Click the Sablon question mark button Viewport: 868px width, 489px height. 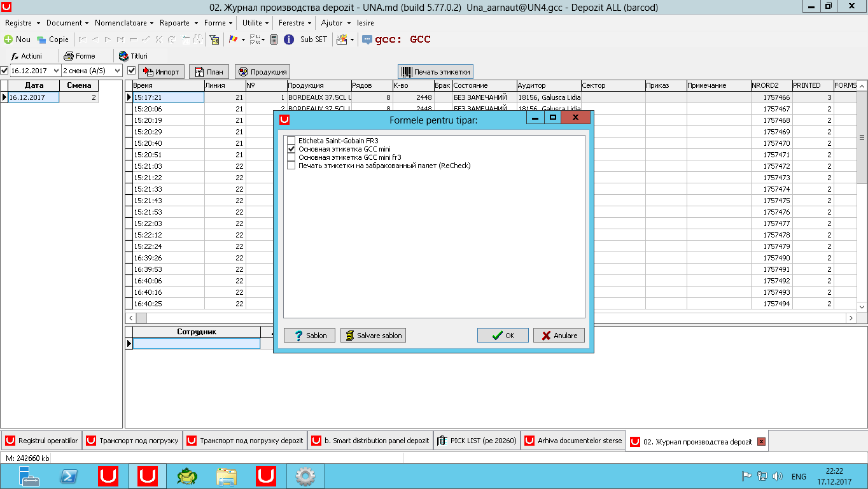pos(309,336)
